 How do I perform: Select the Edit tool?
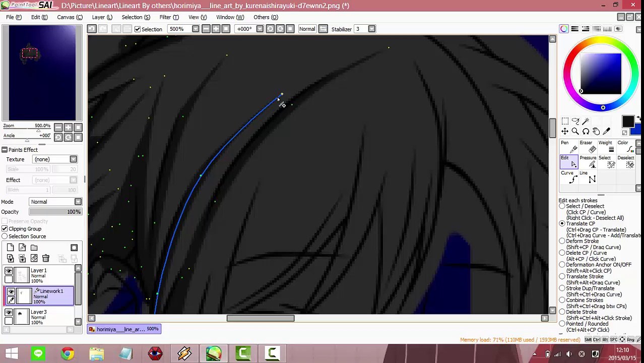pos(569,162)
